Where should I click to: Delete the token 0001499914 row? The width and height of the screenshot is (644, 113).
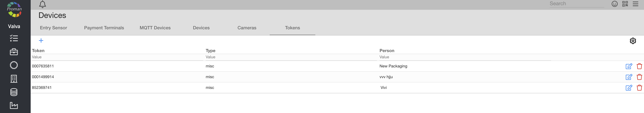(639, 77)
